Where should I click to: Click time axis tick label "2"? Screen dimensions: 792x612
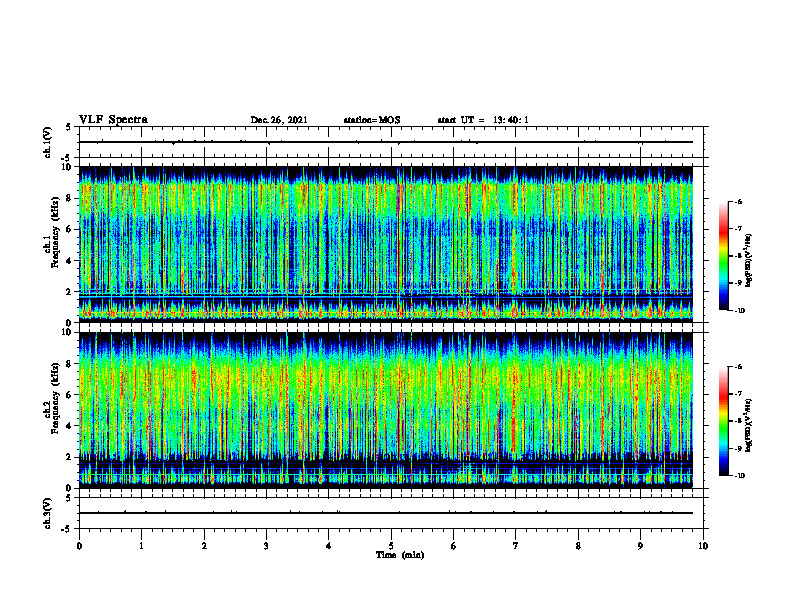click(204, 546)
